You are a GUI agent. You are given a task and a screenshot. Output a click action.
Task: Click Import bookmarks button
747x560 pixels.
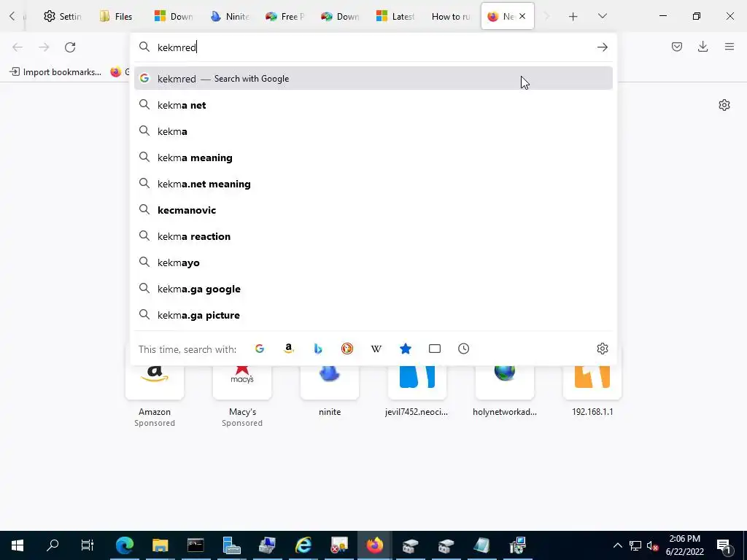55,72
